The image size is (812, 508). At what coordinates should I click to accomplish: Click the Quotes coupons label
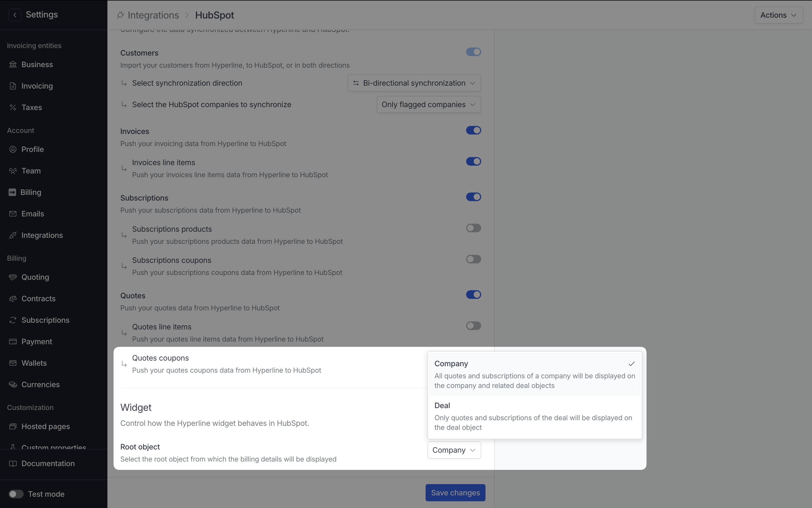[x=160, y=358]
